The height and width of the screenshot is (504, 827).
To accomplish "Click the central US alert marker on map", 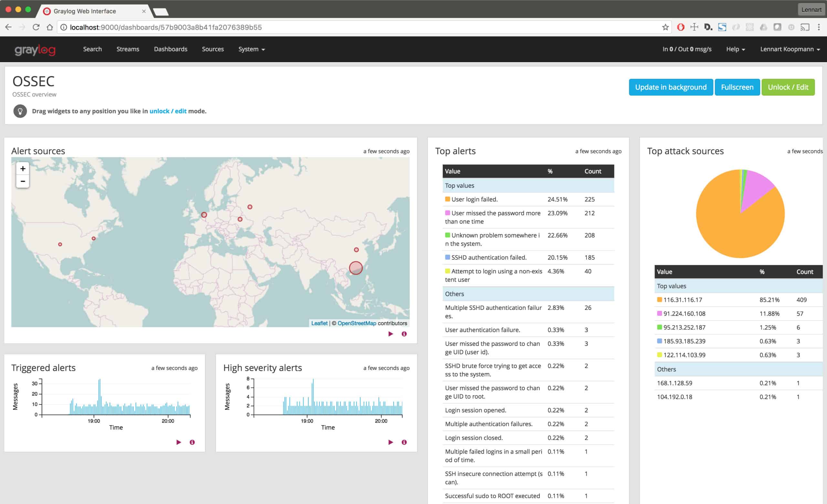I will 60,244.
